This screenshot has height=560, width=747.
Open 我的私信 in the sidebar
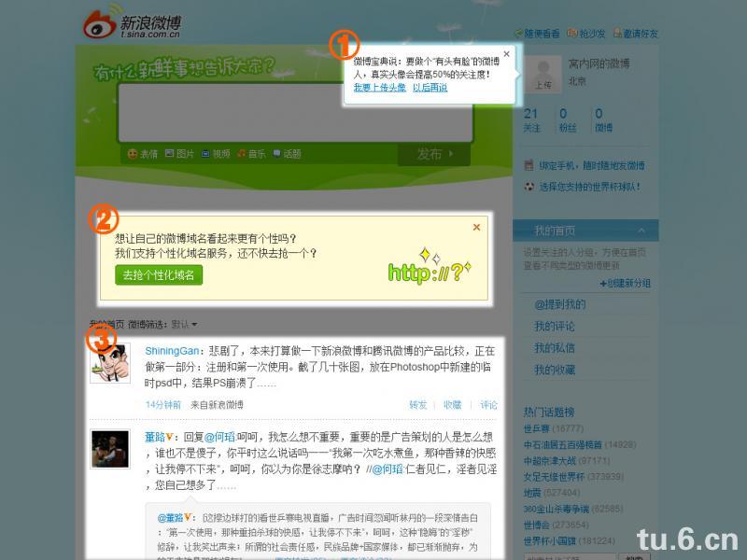click(x=555, y=347)
